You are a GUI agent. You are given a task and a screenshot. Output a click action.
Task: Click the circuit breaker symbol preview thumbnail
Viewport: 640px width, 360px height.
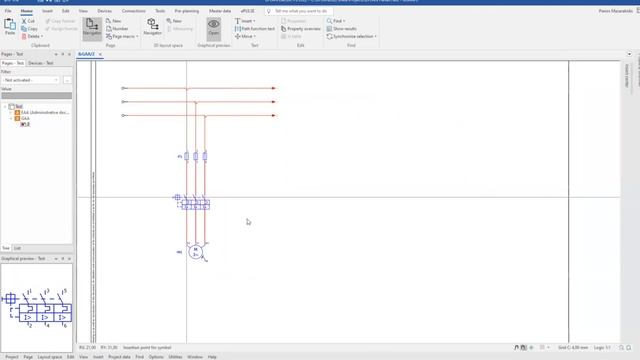tap(37, 308)
